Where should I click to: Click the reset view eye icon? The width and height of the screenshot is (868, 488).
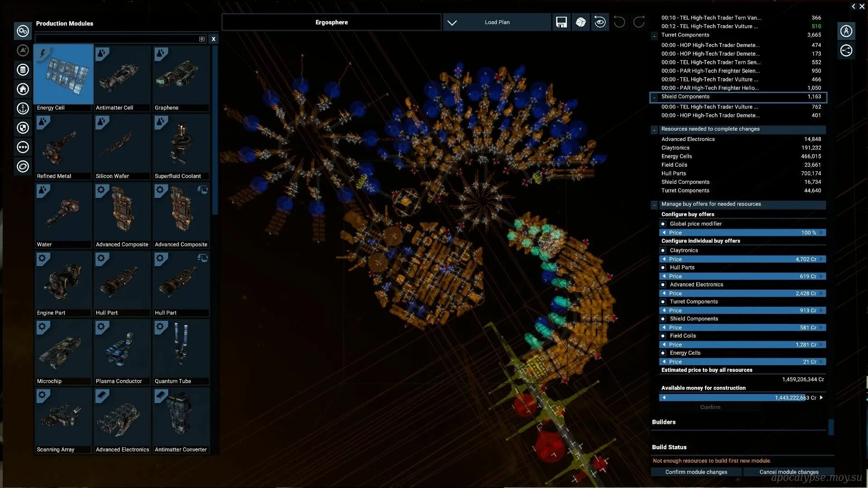600,22
